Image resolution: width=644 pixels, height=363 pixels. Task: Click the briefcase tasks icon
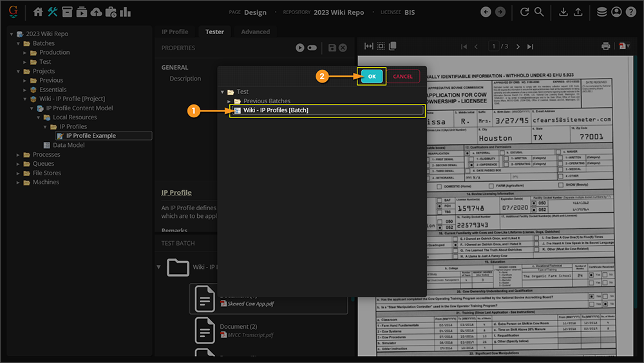111,12
